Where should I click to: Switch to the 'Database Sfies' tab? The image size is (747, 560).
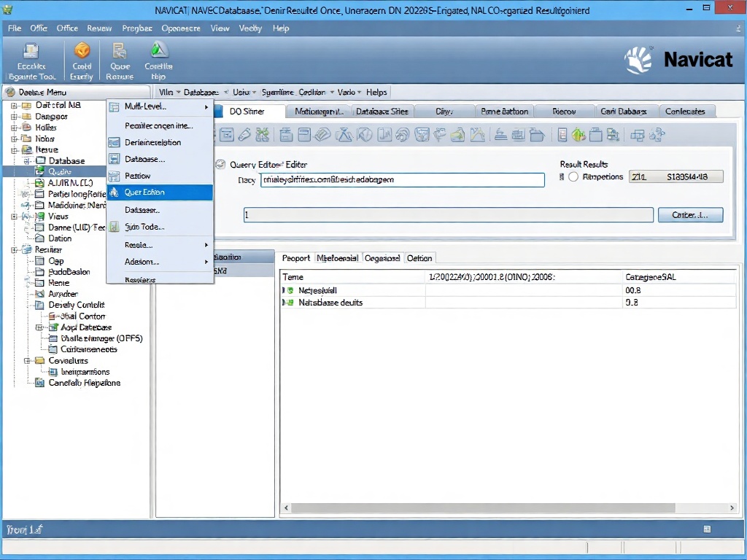[382, 112]
